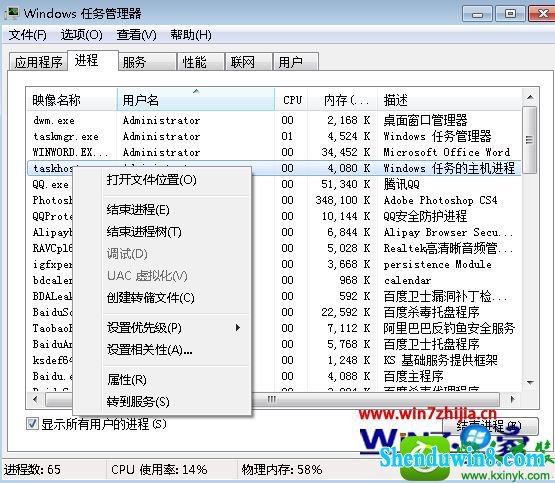Click the QQ安全防护进程 description

[x=425, y=216]
